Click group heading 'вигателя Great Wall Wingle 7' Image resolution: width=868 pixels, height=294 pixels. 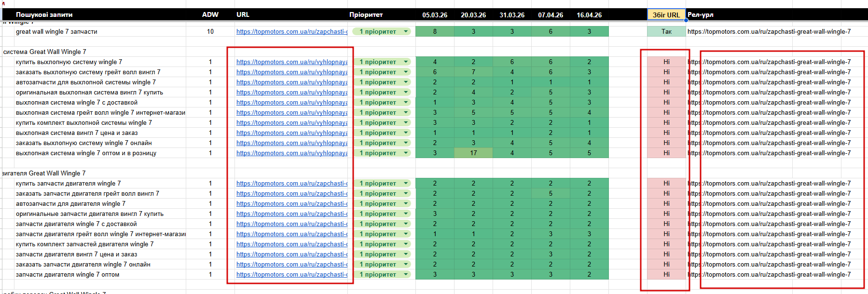click(43, 173)
